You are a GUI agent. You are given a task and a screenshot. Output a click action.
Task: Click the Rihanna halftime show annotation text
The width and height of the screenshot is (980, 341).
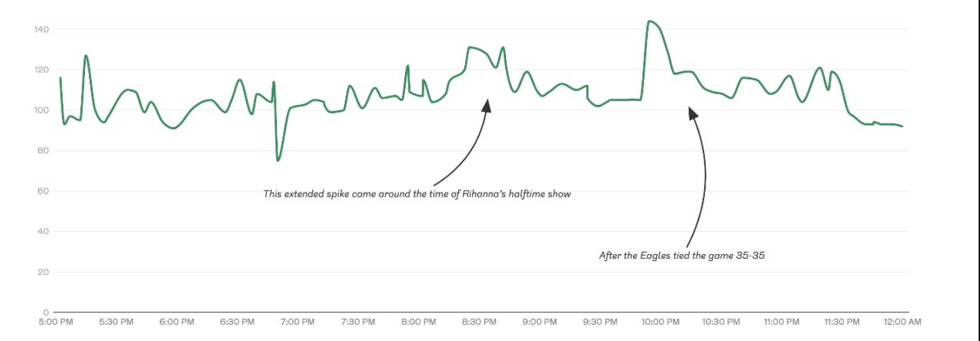pos(417,195)
